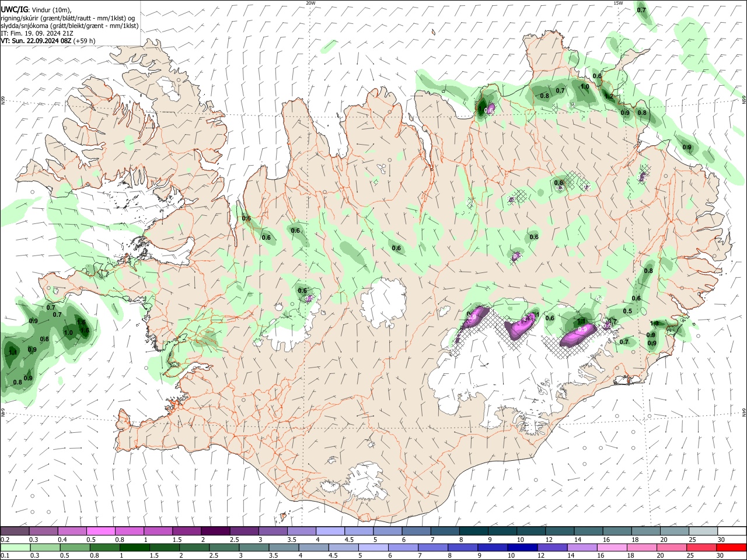Viewport: 747px width, 560px height.
Task: Click the "VT: Sun. 22.09.2024 08Z (+59 h)" line
Action: click(x=48, y=41)
